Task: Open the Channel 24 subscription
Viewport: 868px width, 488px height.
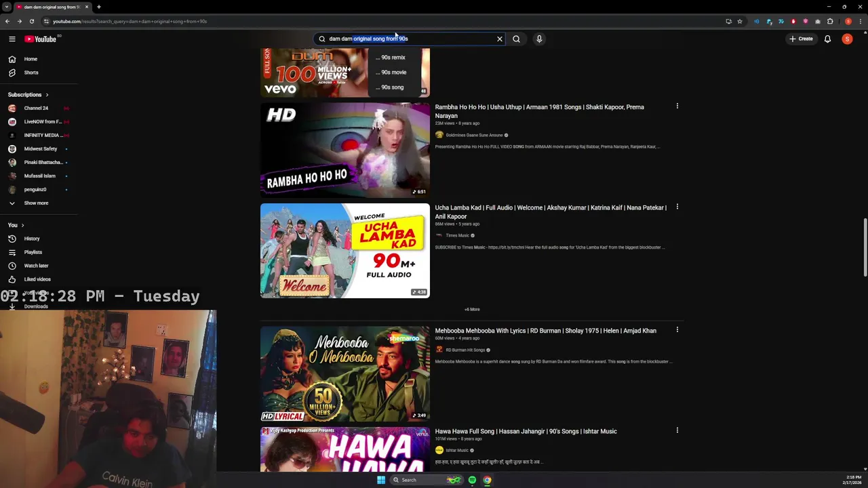Action: (36, 108)
